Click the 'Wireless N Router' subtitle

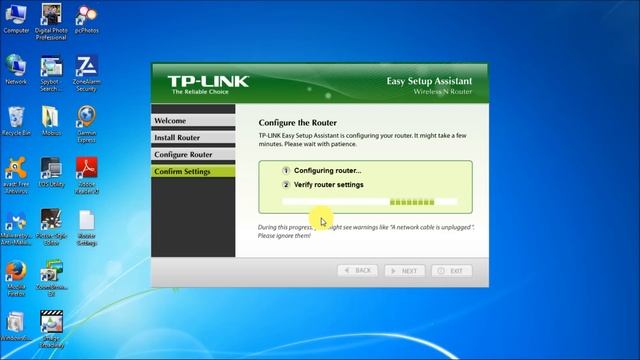442,92
